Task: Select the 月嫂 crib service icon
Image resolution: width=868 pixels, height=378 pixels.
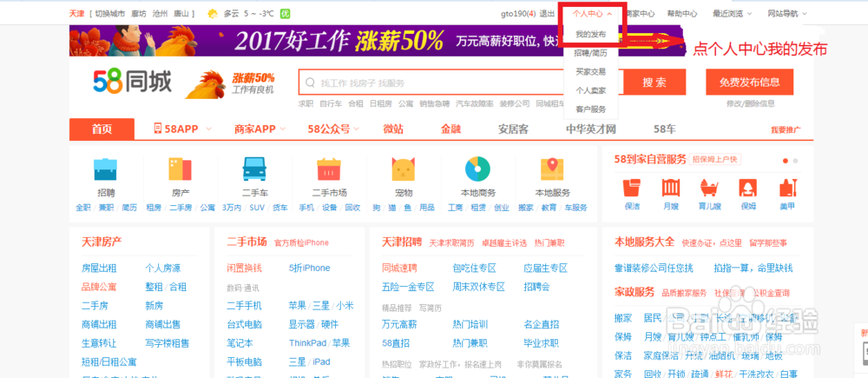Action: click(671, 188)
